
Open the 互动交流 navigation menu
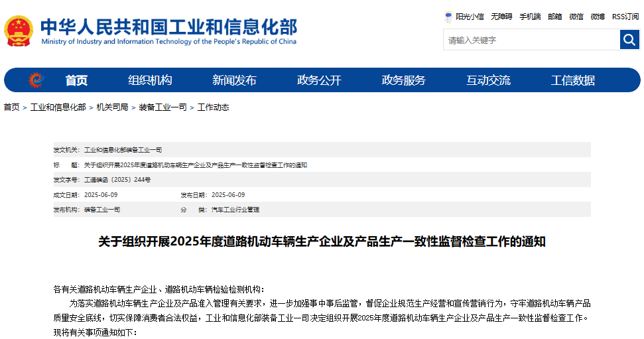pyautogui.click(x=488, y=80)
